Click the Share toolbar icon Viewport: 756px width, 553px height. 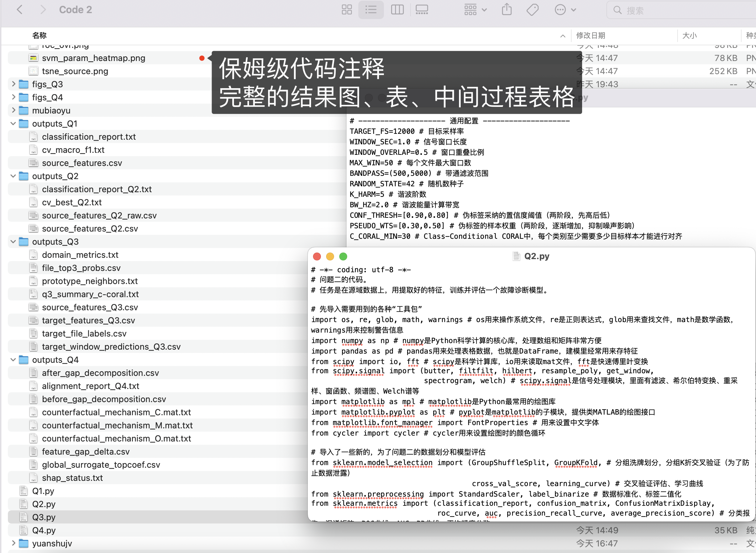(507, 10)
